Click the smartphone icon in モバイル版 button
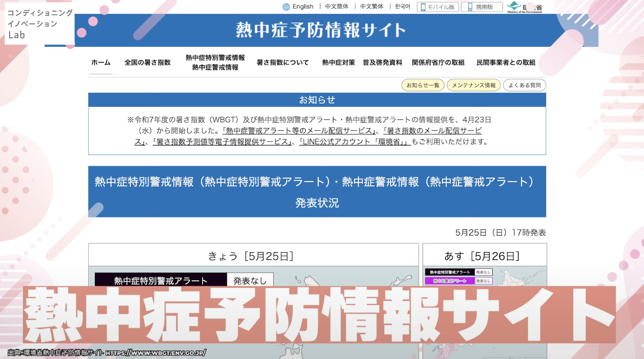This screenshot has width=644, height=359. coord(423,7)
